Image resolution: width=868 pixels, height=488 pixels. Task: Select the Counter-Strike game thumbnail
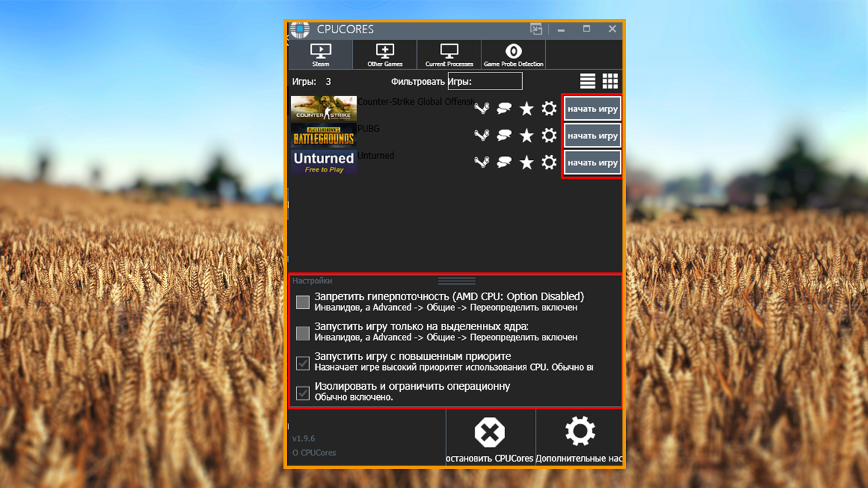[x=324, y=108]
